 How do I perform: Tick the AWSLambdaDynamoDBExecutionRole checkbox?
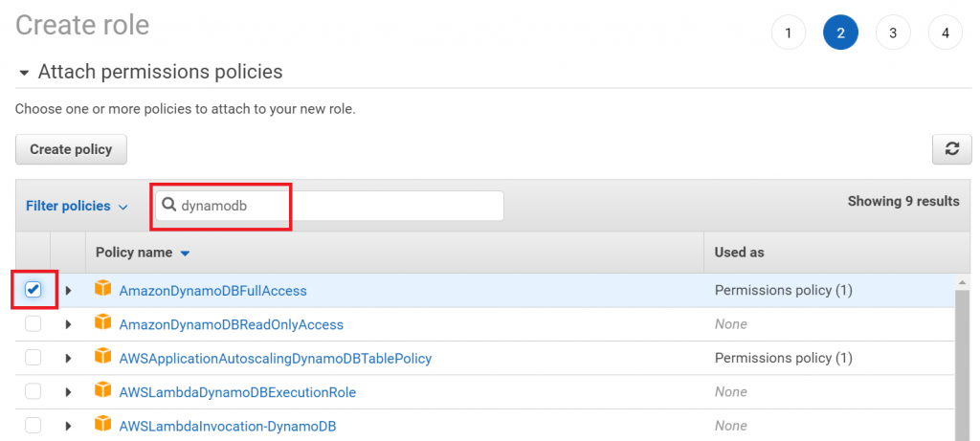(33, 391)
